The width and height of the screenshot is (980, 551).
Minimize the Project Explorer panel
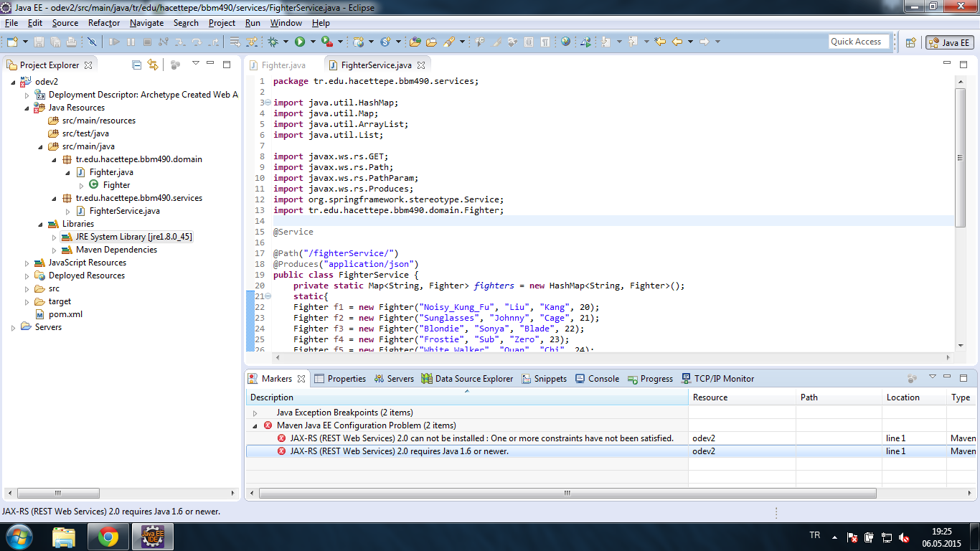210,64
